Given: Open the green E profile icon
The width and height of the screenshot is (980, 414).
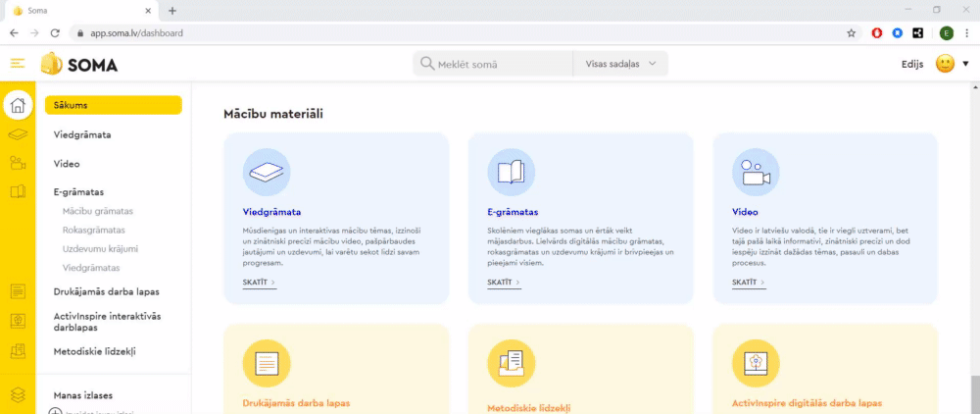Looking at the screenshot, I should click(x=947, y=33).
